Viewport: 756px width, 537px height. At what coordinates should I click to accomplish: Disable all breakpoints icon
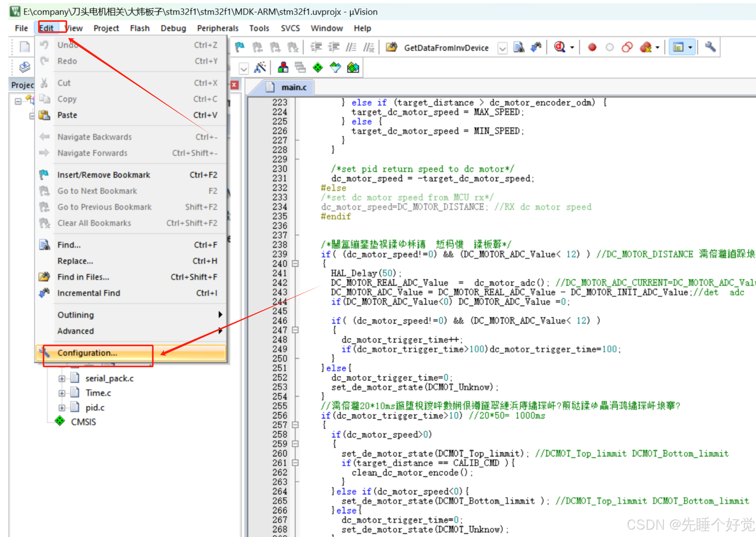(x=627, y=47)
